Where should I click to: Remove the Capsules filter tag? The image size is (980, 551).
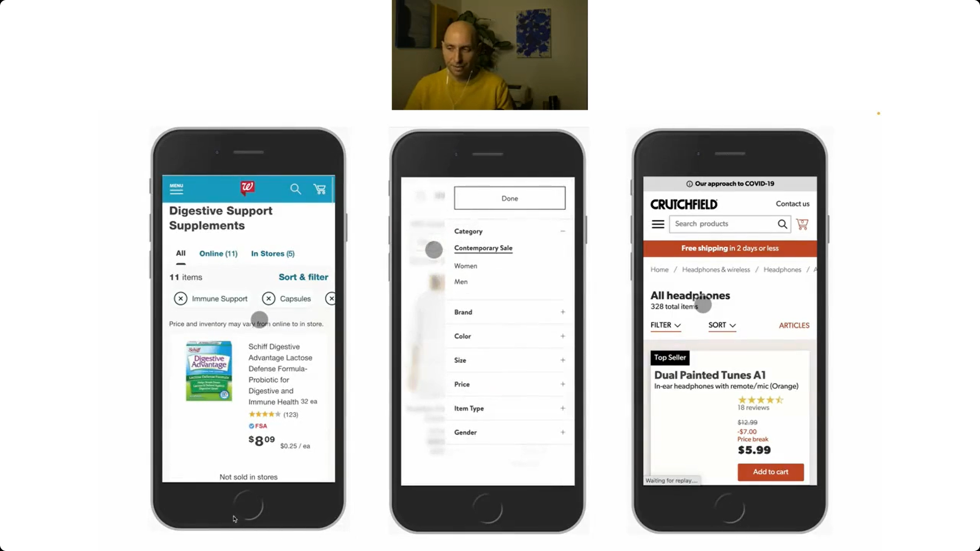pos(268,298)
